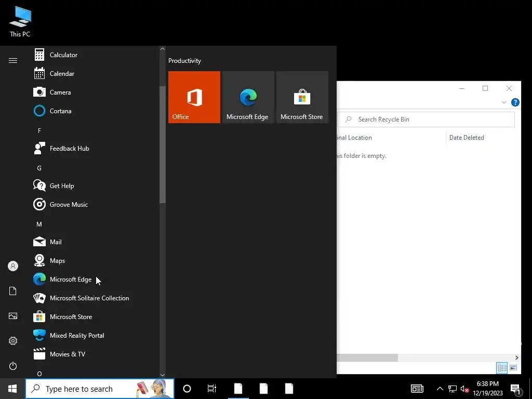This screenshot has height=399, width=532.
Task: Switch Recycle Bin to large icons view
Action: pyautogui.click(x=513, y=368)
